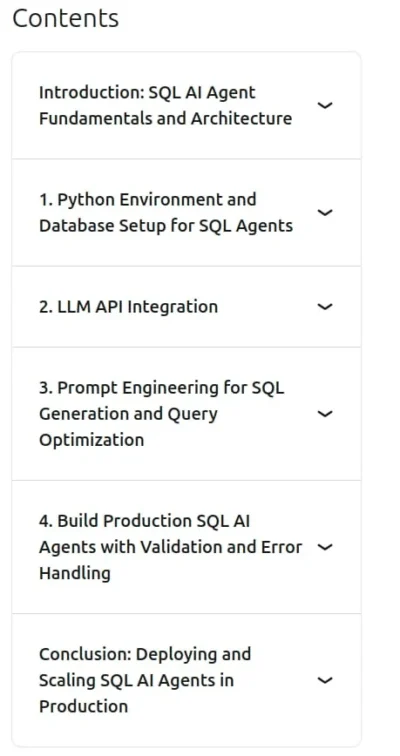Open the Introduction: SQL AI Agent Fundamentals title
400x756 pixels.
point(165,105)
